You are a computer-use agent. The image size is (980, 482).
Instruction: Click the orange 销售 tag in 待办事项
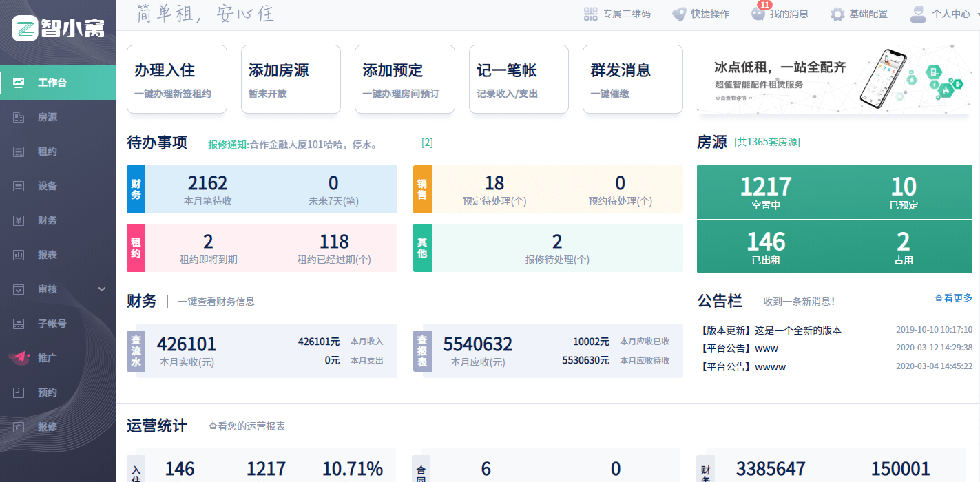(x=422, y=189)
